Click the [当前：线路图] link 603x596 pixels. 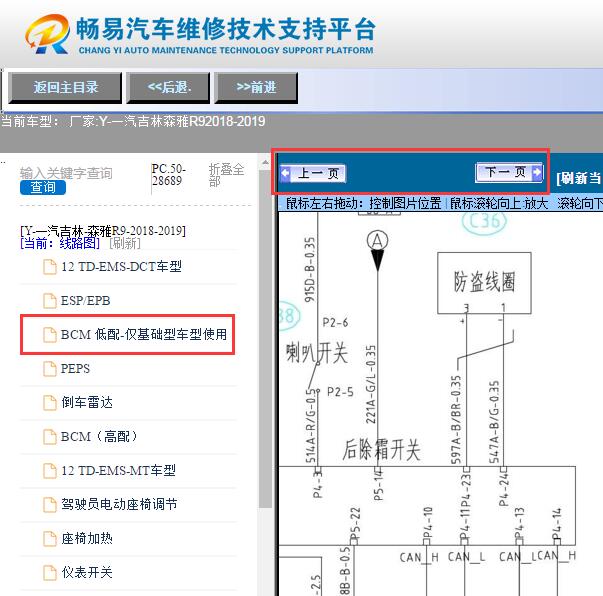pyautogui.click(x=60, y=243)
